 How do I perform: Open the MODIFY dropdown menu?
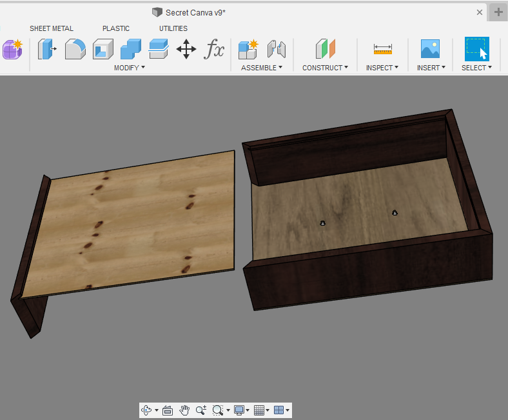coord(130,68)
